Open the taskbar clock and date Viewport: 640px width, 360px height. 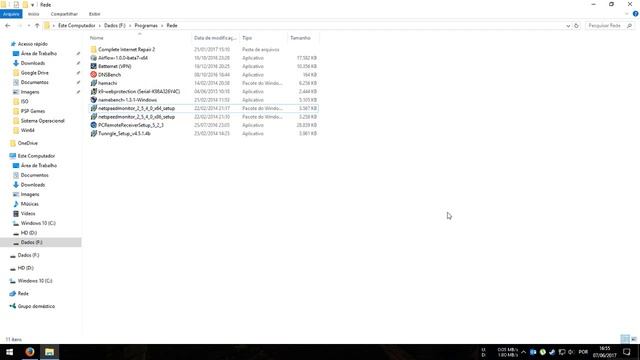tap(604, 352)
